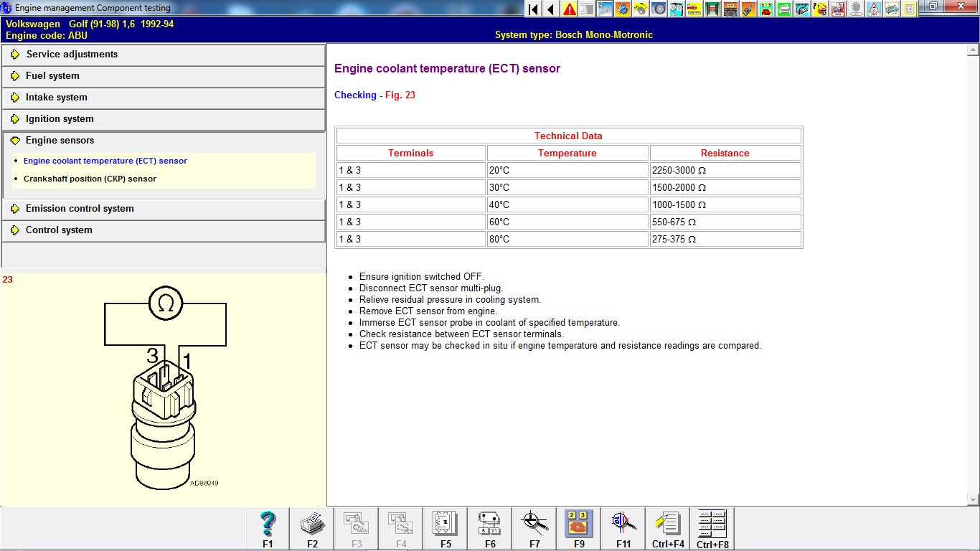Screen dimensions: 980x551
Task: Click the F6 connector pins icon
Action: pyautogui.click(x=490, y=528)
